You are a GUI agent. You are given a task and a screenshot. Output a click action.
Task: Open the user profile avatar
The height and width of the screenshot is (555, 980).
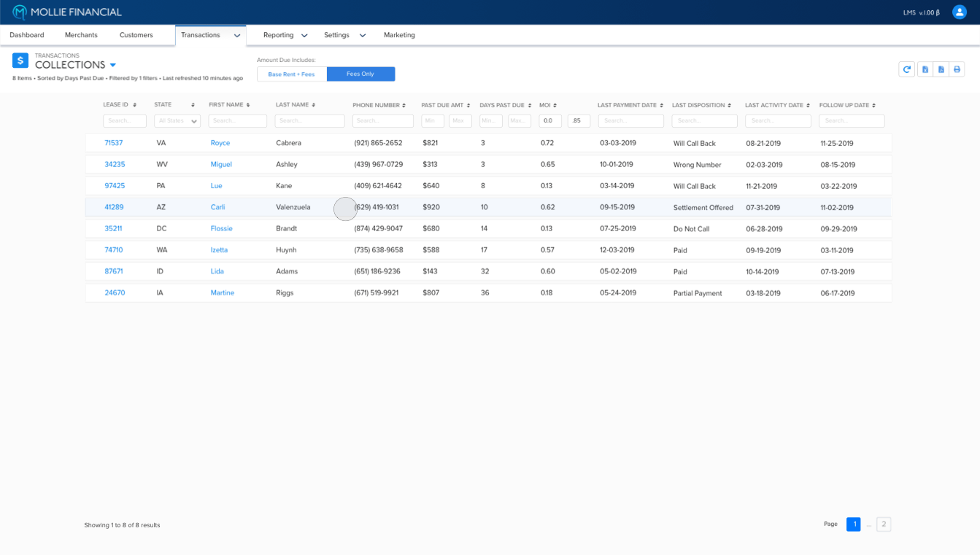click(x=959, y=12)
